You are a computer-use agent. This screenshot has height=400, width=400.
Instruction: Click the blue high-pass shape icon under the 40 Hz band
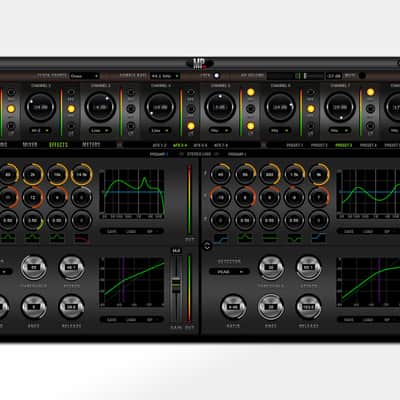pos(221,238)
